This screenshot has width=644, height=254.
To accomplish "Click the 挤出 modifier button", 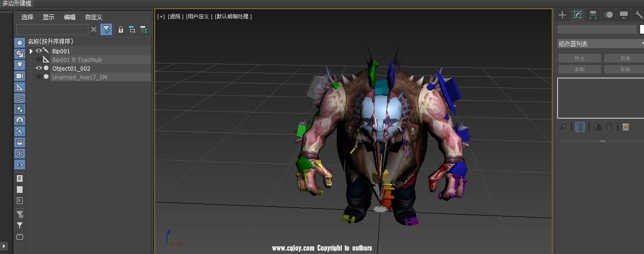I will click(580, 58).
